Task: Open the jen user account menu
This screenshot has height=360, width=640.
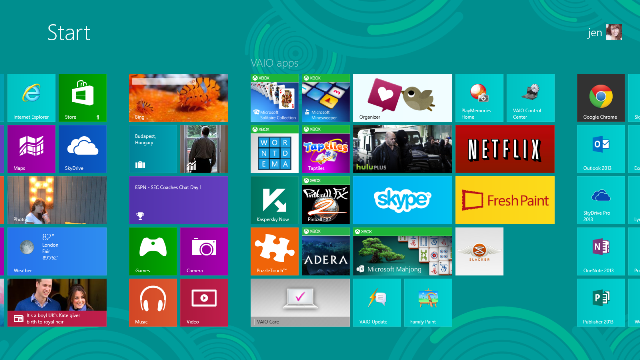Action: [x=605, y=32]
